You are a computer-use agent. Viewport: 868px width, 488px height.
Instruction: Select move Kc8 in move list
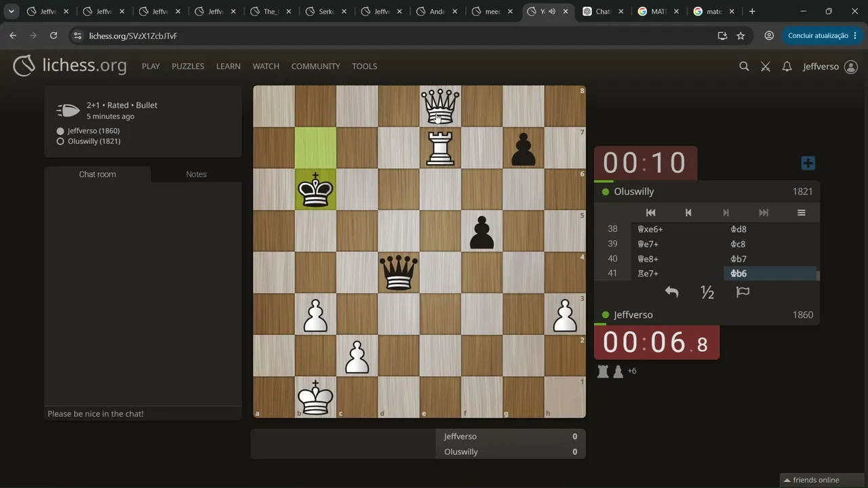tap(770, 244)
